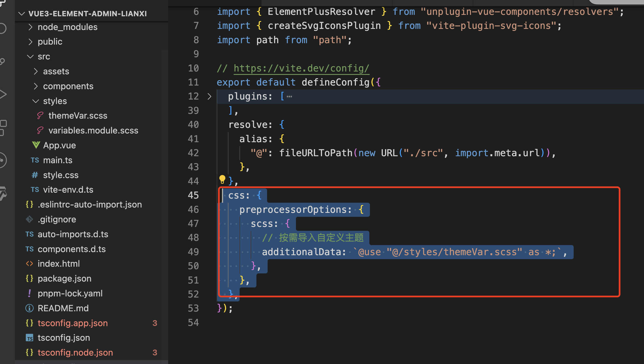This screenshot has height=364, width=644.
Task: Click the pnpm-lock.yaml exclamation icon
Action: 29,293
